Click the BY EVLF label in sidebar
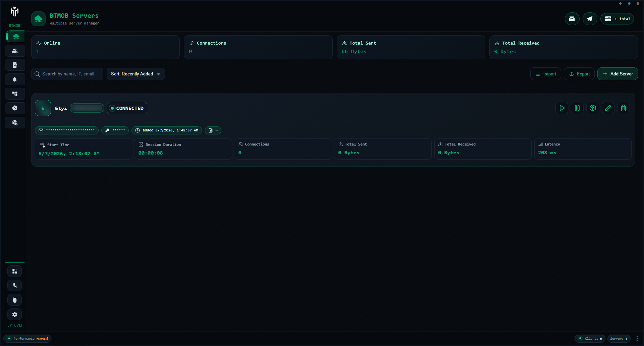The height and width of the screenshot is (346, 644). (15, 325)
